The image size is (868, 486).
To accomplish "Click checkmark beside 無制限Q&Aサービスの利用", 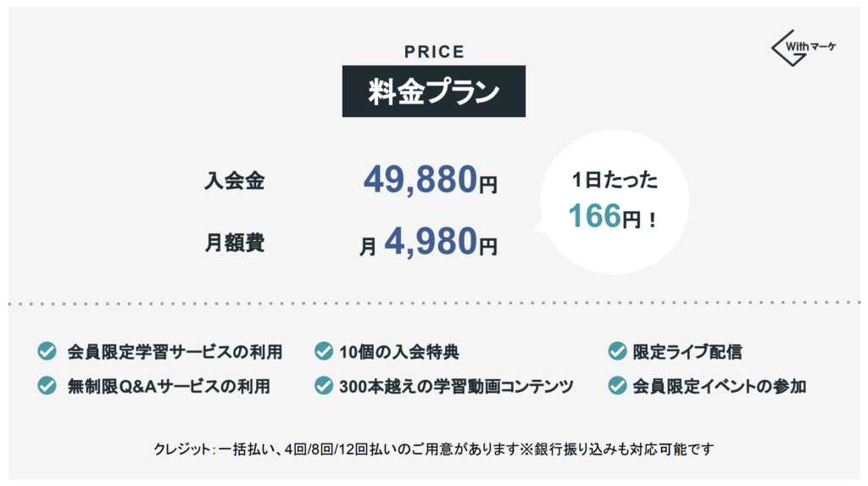I will coord(47,385).
